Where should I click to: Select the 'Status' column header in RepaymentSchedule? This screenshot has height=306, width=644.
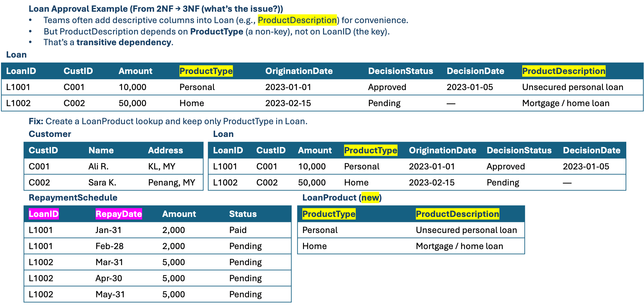tap(243, 214)
